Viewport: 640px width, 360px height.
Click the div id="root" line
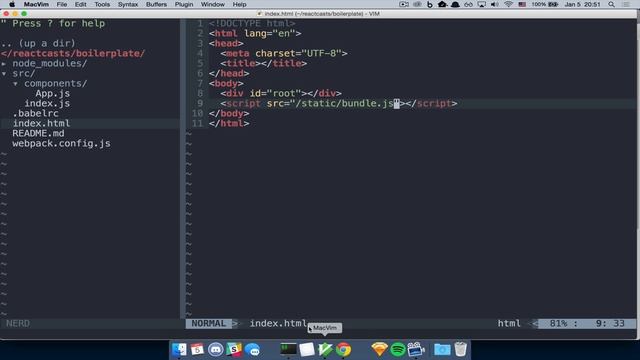coord(281,93)
